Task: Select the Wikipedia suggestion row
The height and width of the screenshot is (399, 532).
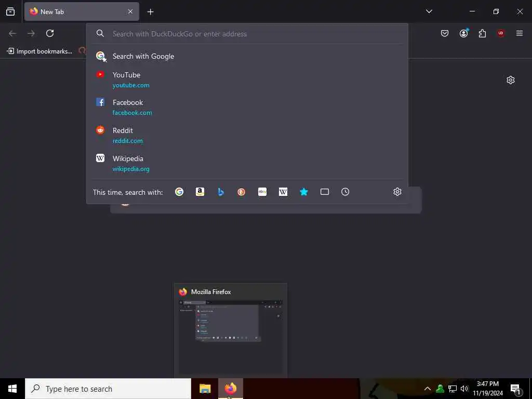Action: click(247, 163)
